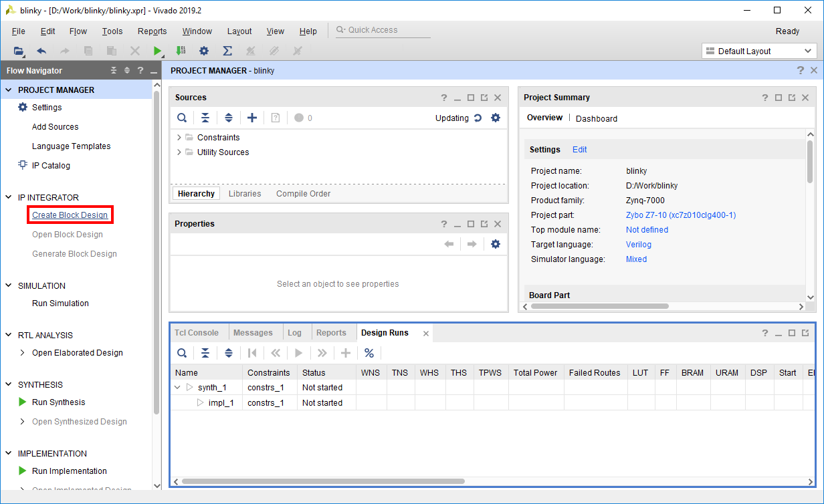Float the Sources panel window
This screenshot has height=504, width=824.
(484, 98)
